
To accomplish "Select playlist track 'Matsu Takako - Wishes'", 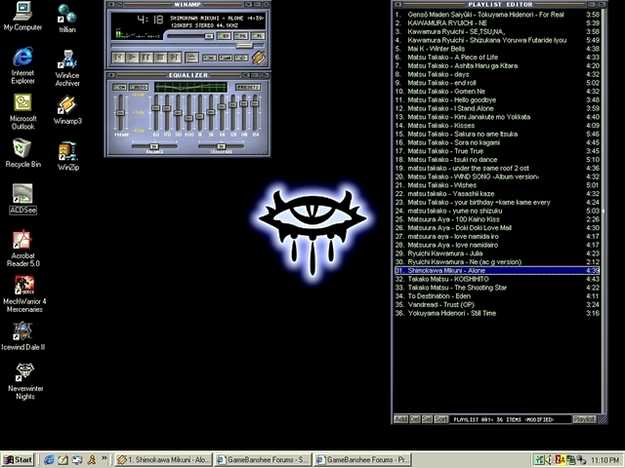I will (497, 185).
